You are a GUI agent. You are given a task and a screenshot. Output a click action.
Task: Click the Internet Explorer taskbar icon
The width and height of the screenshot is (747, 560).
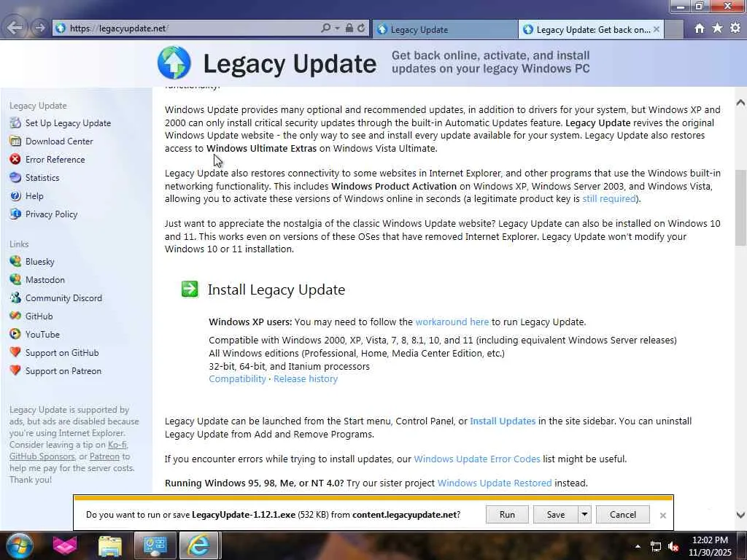(198, 545)
